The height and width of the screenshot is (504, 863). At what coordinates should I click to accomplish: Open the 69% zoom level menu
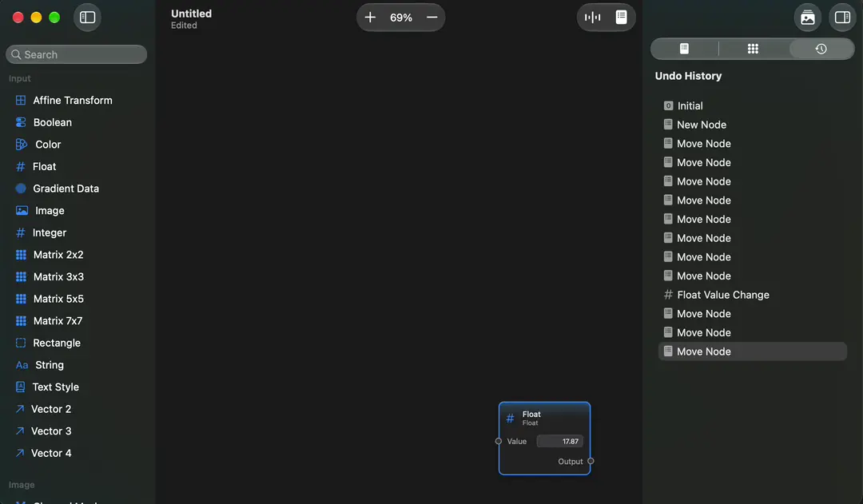(x=400, y=18)
